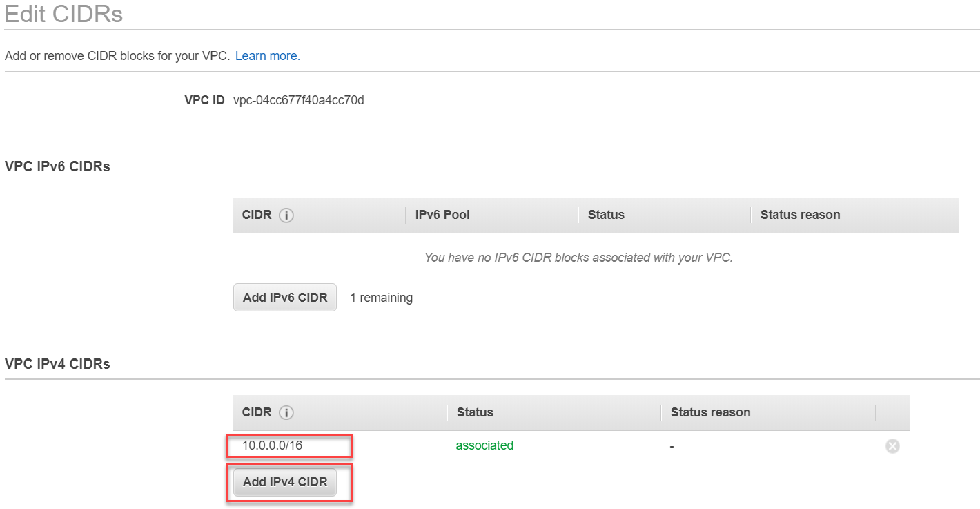Screen dimensions: 980x509
Task: Remove the 10.0.0.0/16 CIDR block
Action: click(892, 446)
